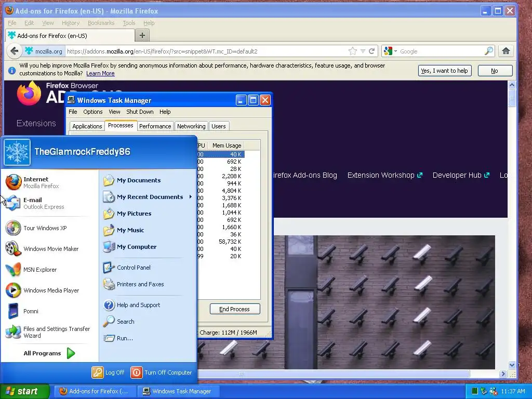This screenshot has width=532, height=399.
Task: Open Developer Hub link
Action: [461, 176]
